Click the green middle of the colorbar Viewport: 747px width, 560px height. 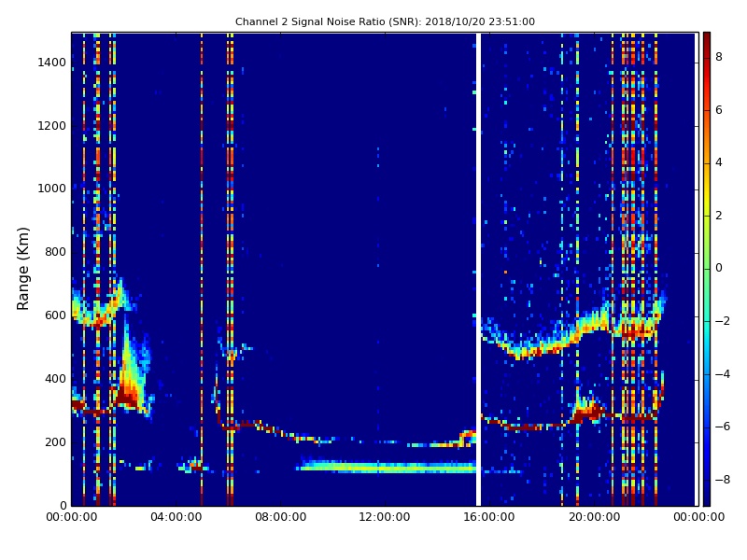pos(707,269)
